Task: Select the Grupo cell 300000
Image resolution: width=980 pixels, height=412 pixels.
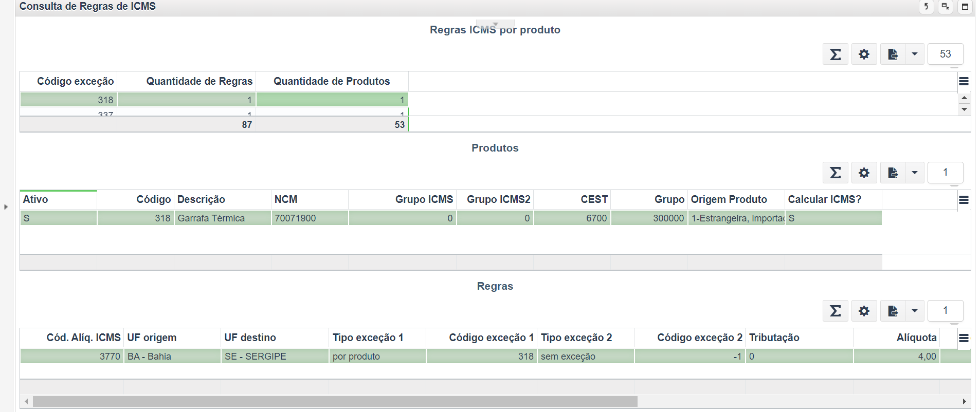Action: pos(649,218)
